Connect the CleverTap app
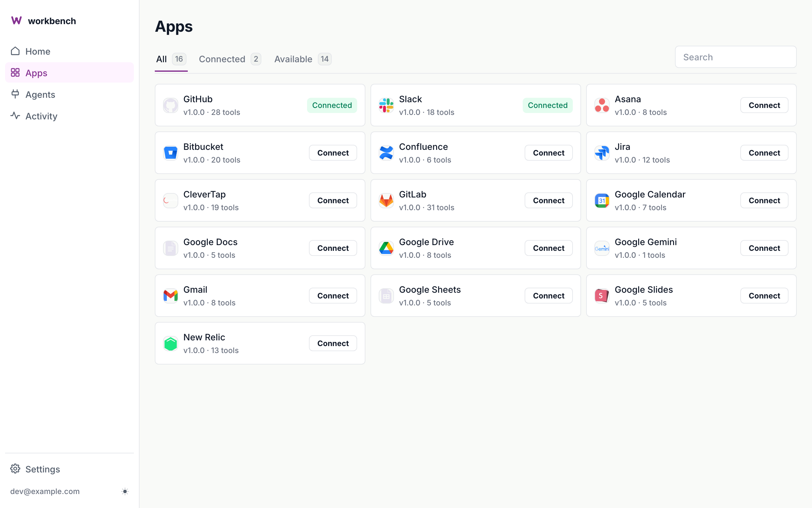The height and width of the screenshot is (508, 812). pyautogui.click(x=333, y=201)
